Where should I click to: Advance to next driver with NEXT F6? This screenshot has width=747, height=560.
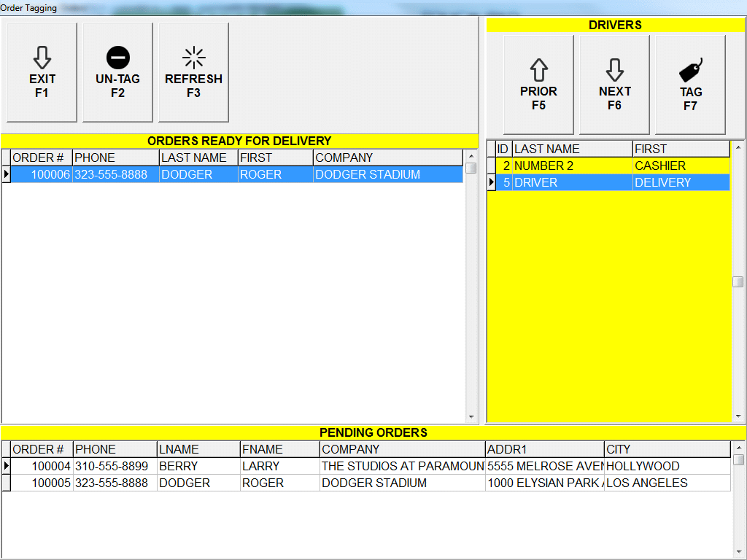[x=614, y=85]
